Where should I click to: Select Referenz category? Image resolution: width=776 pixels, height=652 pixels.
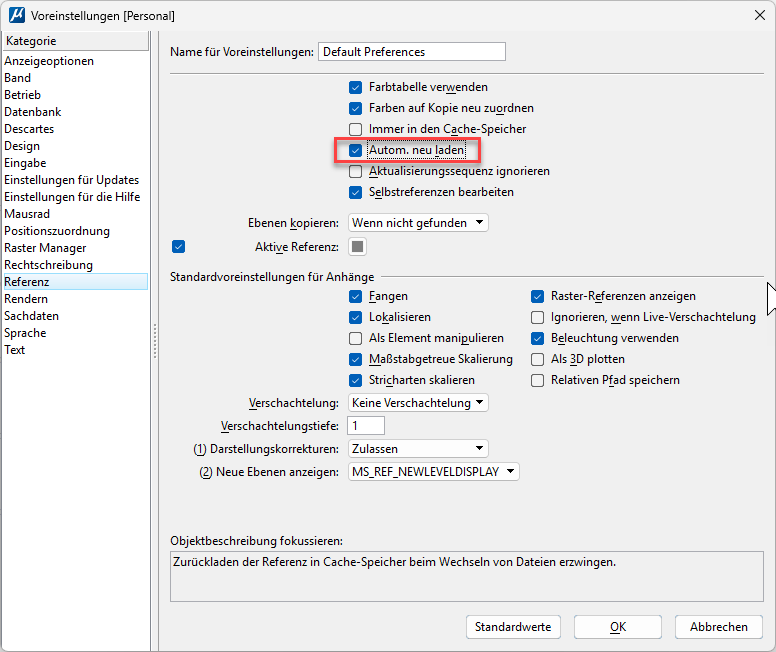point(76,282)
